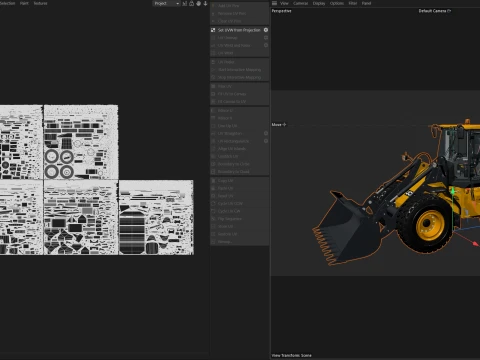This screenshot has height=360, width=480.
Task: Open the viewport Display menu
Action: click(x=319, y=3)
